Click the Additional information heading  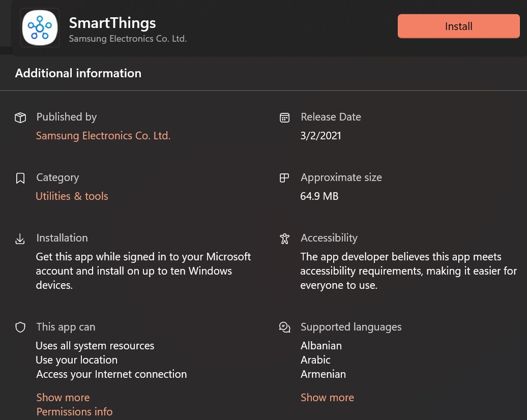(78, 73)
